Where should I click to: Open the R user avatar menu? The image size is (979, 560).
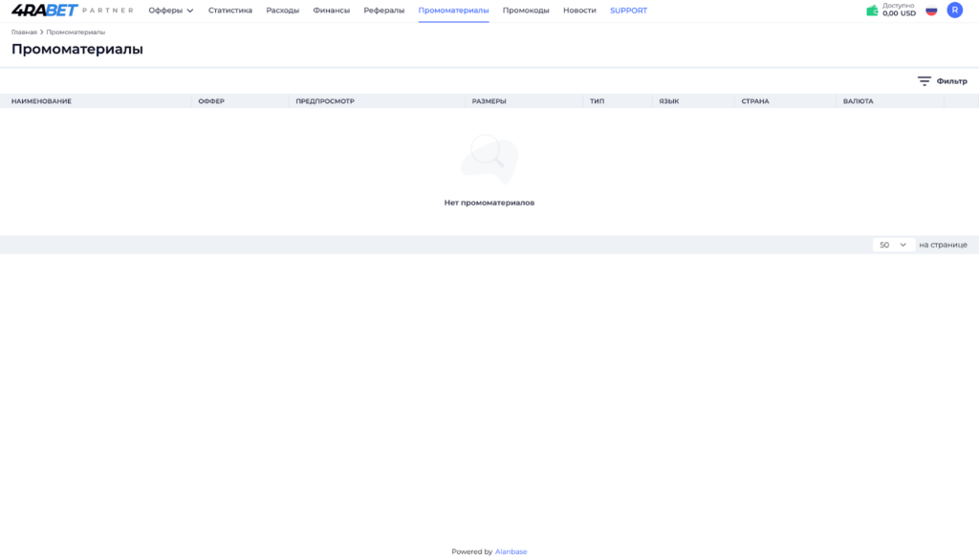click(x=955, y=10)
